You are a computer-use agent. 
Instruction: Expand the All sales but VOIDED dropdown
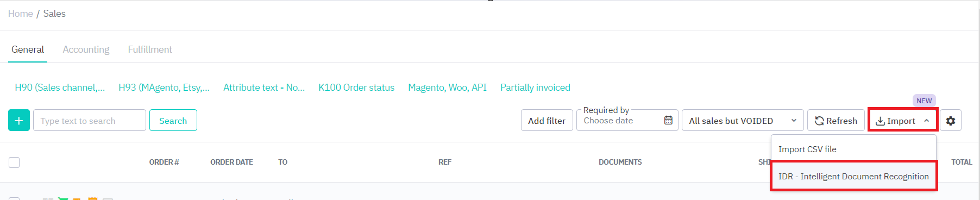pos(742,121)
